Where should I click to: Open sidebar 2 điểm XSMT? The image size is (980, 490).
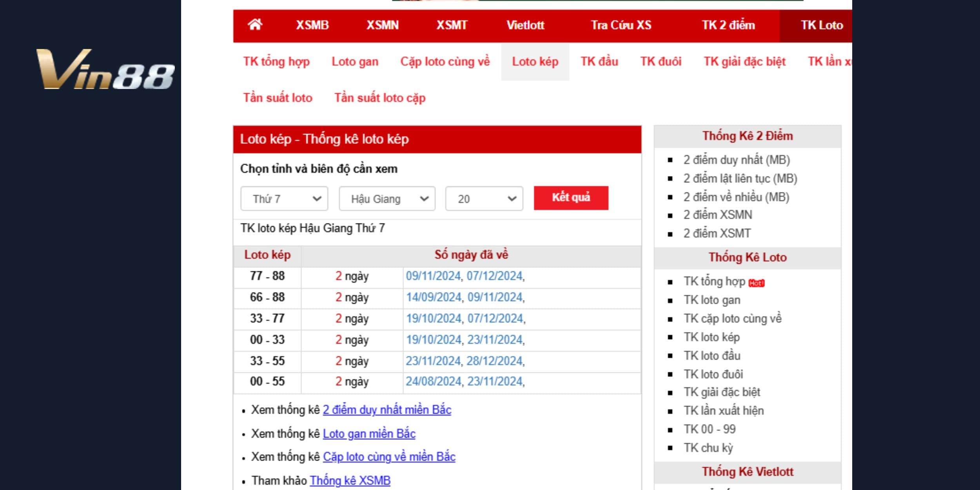coord(717,233)
